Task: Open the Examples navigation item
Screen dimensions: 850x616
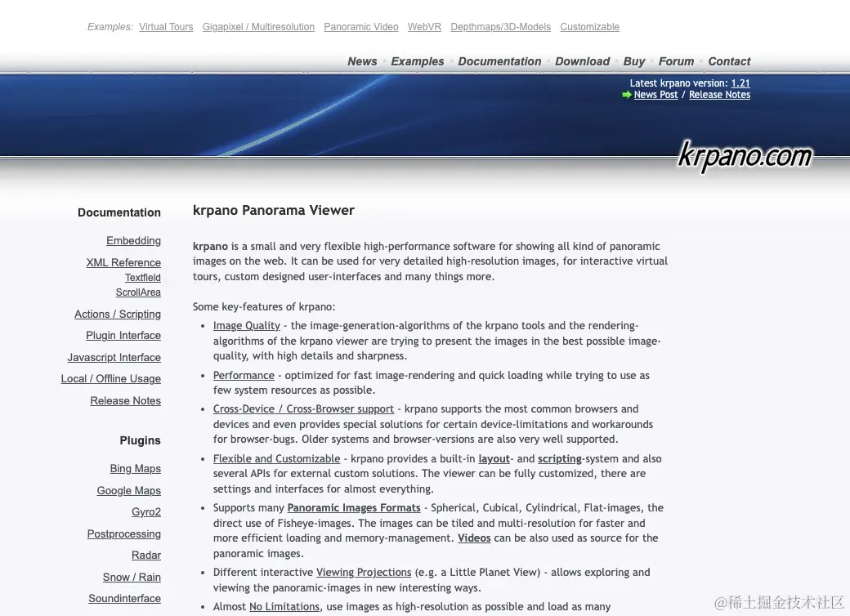Action: click(x=418, y=62)
